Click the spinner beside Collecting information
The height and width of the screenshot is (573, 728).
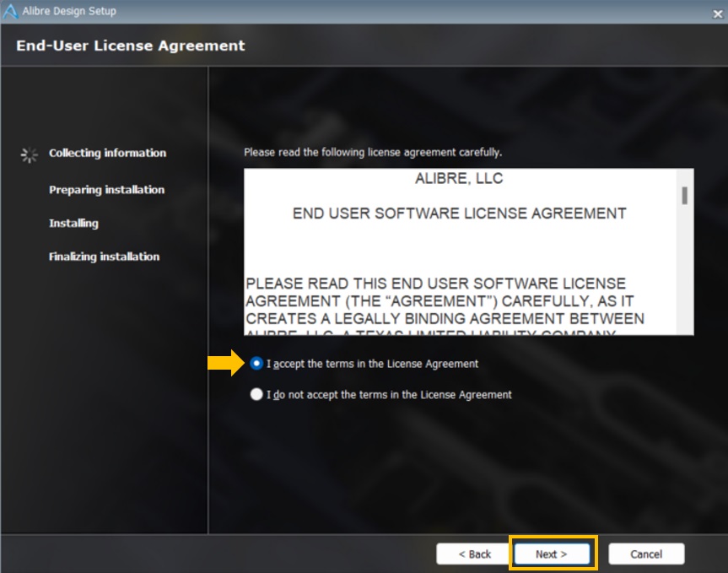point(30,154)
